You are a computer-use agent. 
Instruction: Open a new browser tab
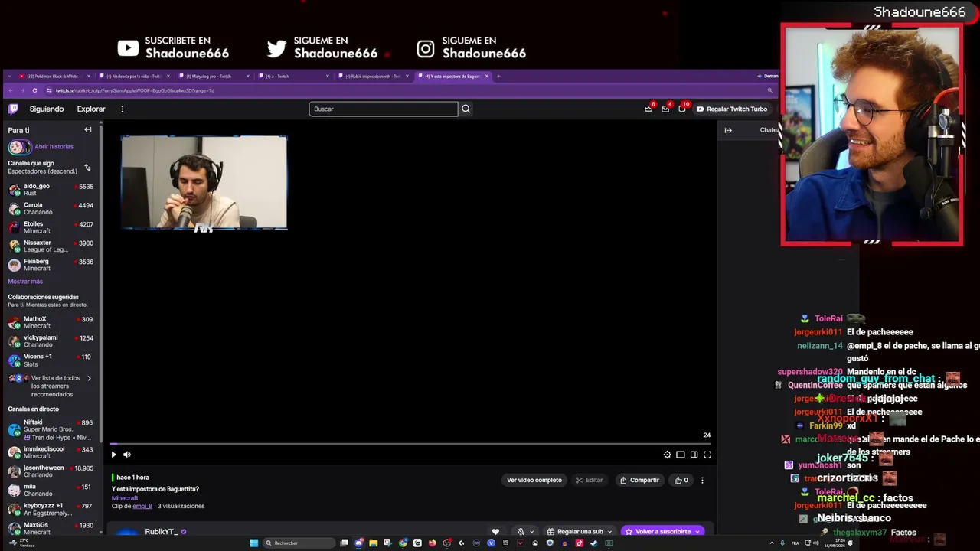[x=498, y=77]
